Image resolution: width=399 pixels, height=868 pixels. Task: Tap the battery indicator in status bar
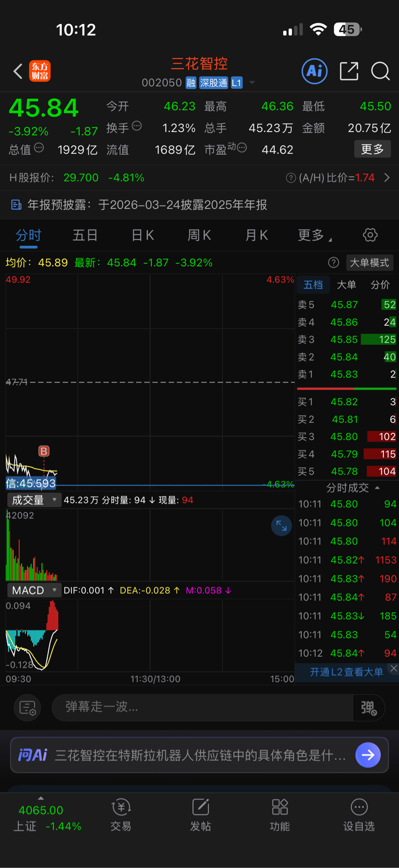pyautogui.click(x=348, y=30)
